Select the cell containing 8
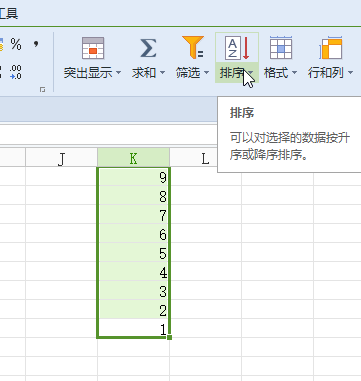The height and width of the screenshot is (381, 361). pos(133,195)
